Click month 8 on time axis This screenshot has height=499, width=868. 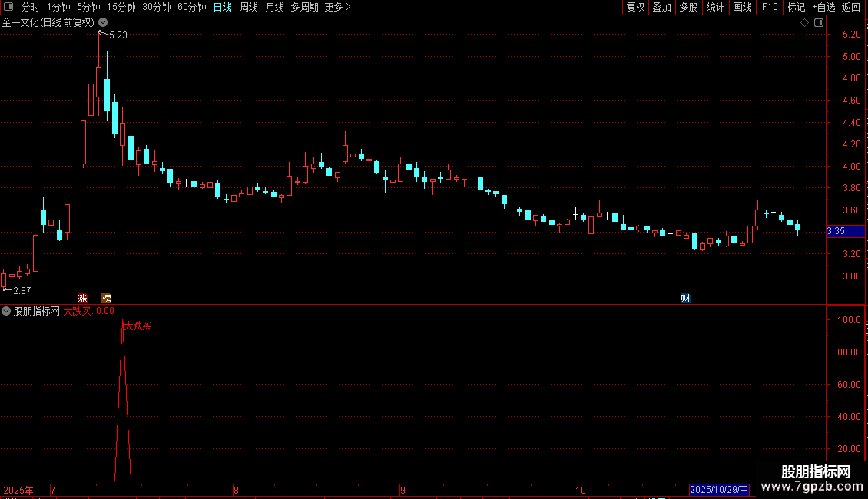pos(236,491)
